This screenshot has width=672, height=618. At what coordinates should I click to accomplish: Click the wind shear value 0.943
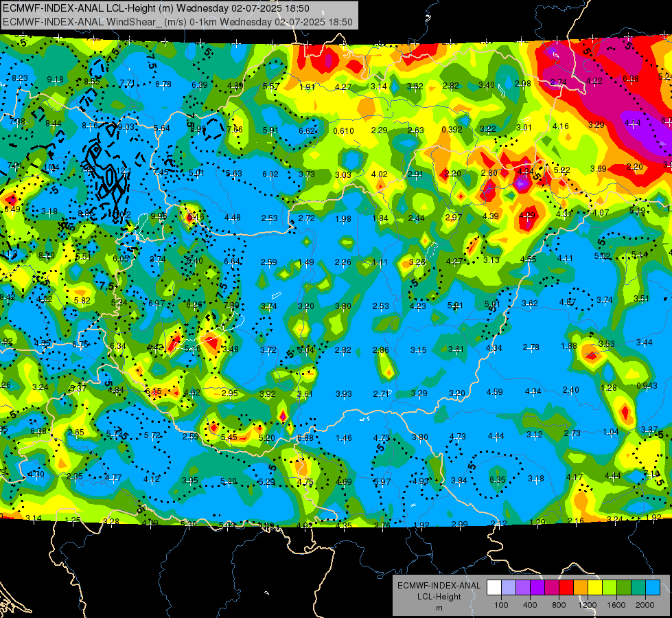coord(647,386)
